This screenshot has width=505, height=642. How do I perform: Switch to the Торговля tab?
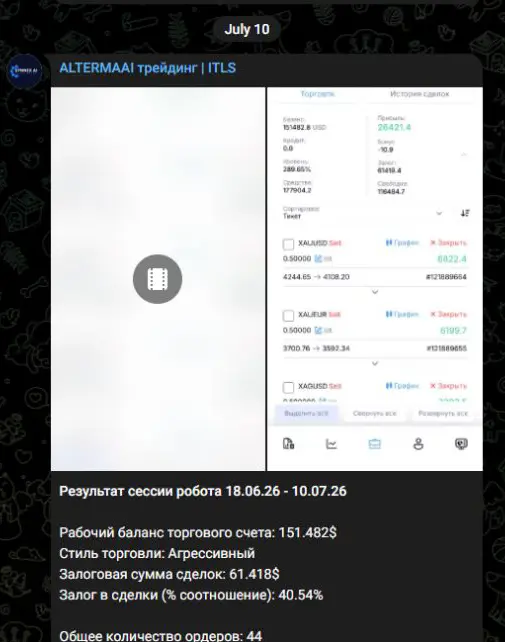318,94
